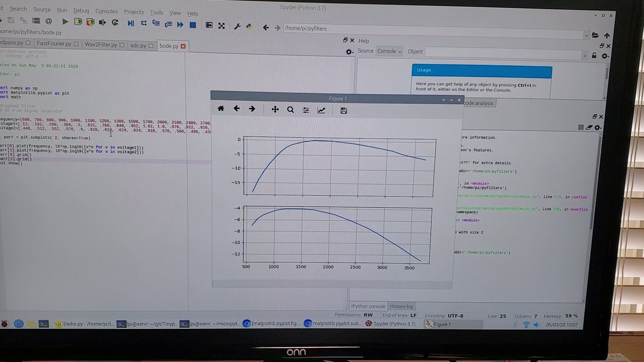The width and height of the screenshot is (644, 362).
Task: Click the forward arrow beside path field
Action: (x=277, y=28)
